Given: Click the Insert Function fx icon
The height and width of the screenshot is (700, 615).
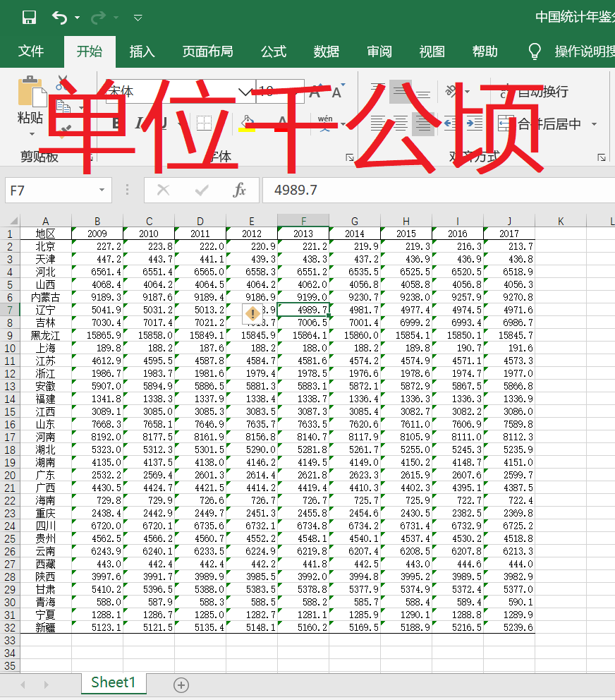Looking at the screenshot, I should pos(239,190).
